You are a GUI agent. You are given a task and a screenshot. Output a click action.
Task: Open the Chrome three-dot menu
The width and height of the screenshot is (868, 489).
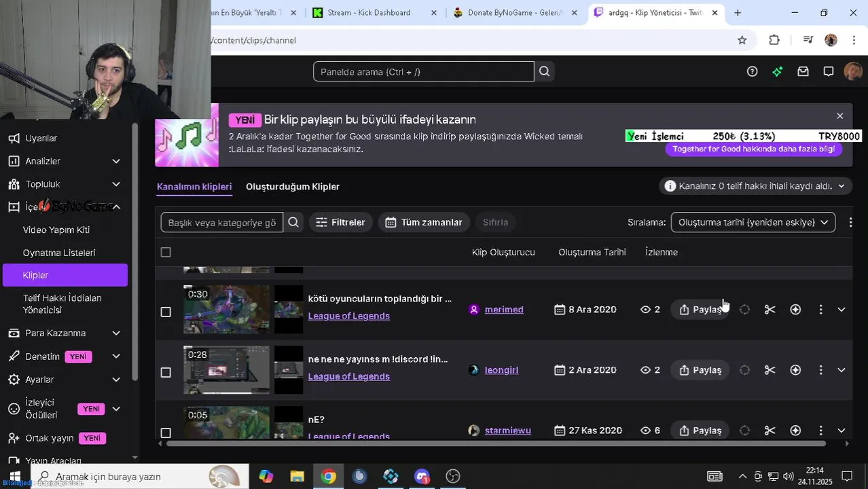(854, 40)
